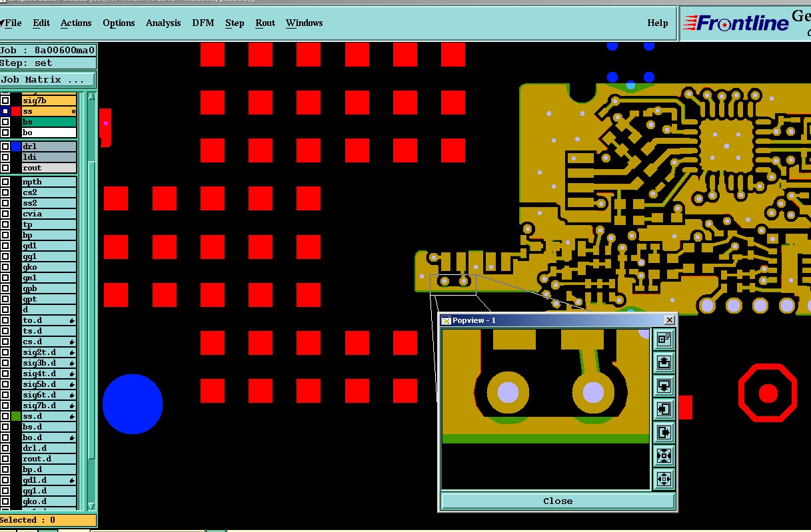
Task: Open the Help menu
Action: [x=658, y=23]
